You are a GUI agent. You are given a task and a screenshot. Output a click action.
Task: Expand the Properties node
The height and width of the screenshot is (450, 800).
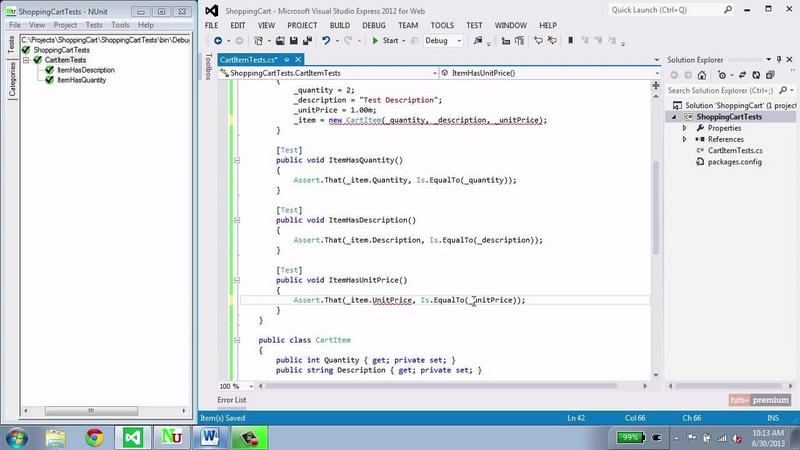pyautogui.click(x=685, y=128)
